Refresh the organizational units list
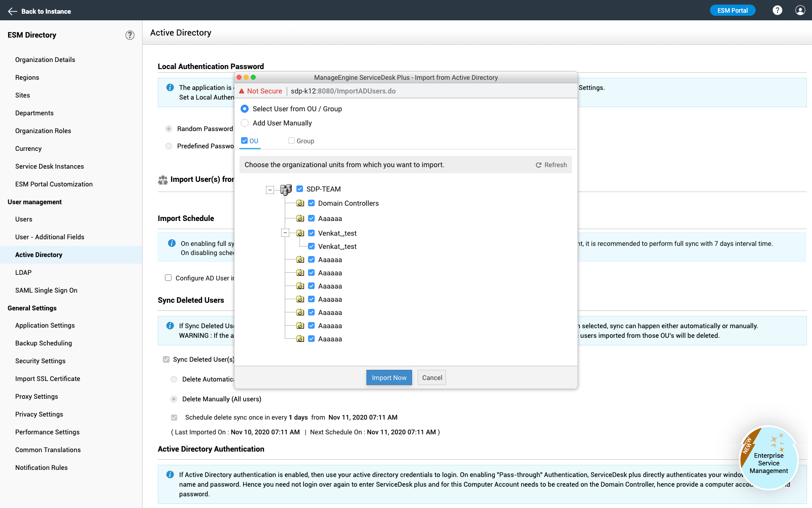 pyautogui.click(x=551, y=165)
